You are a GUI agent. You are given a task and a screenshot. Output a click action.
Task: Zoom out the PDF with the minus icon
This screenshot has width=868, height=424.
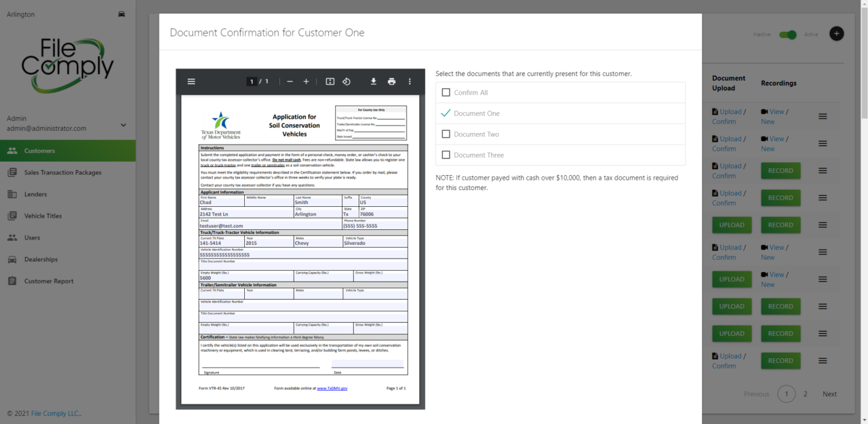point(290,81)
